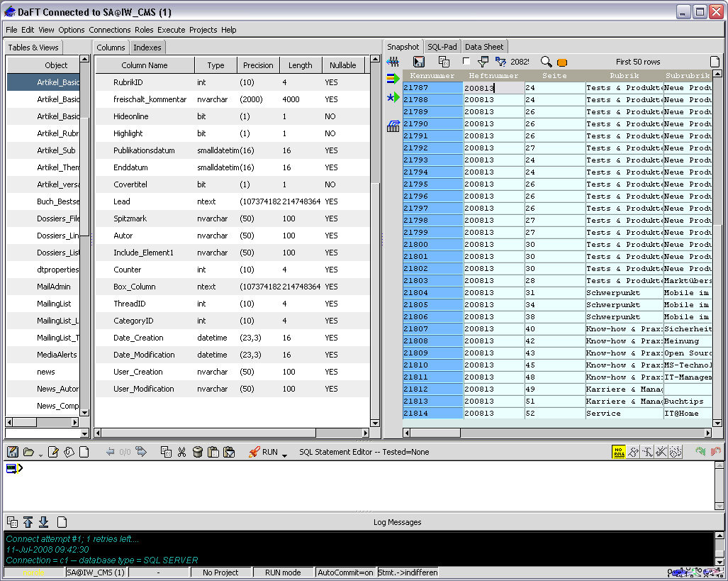Click the edit note pencil icon in SQL editor
728x581 pixels.
[53, 452]
